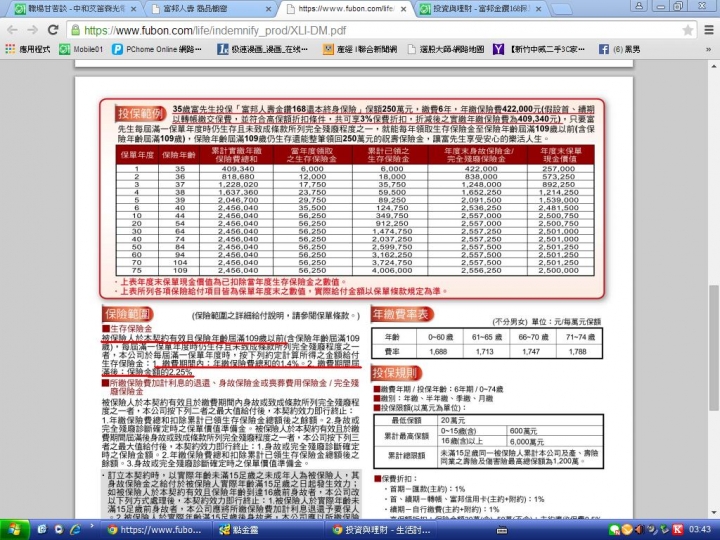Open a new tab button
720x540 pixels.
[x=561, y=9]
